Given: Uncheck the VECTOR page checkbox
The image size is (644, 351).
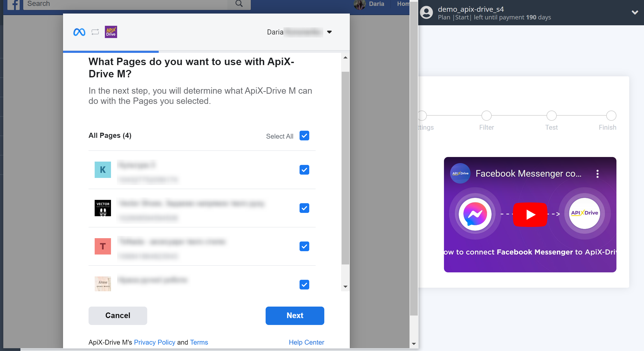Looking at the screenshot, I should pyautogui.click(x=304, y=208).
